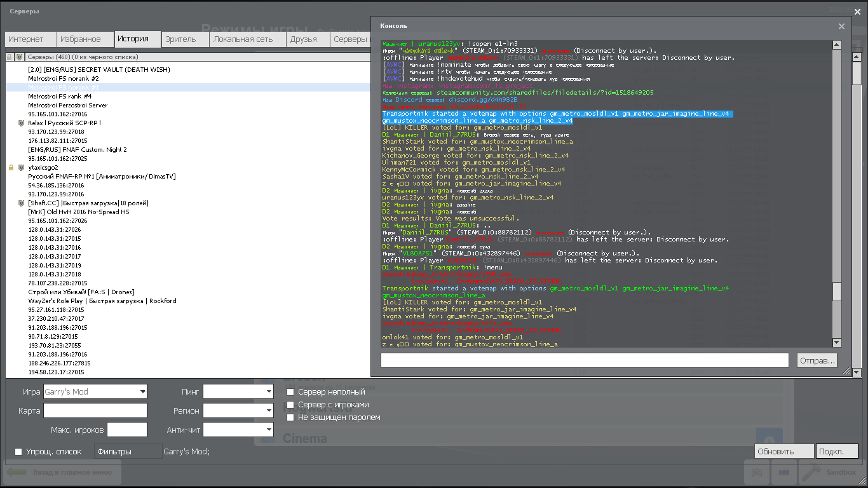Close the console window with X
This screenshot has width=868, height=488.
point(841,26)
